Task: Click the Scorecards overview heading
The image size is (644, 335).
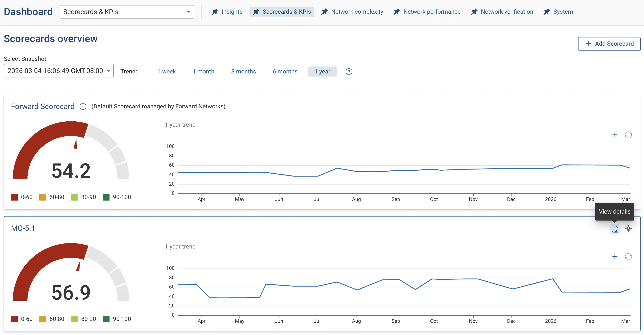Action: pos(51,39)
